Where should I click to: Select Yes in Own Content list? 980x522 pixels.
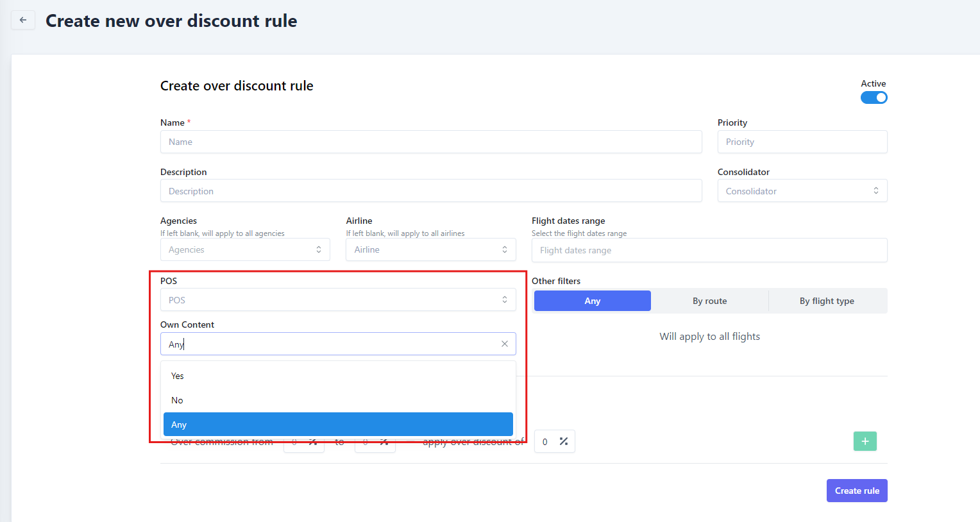point(178,376)
